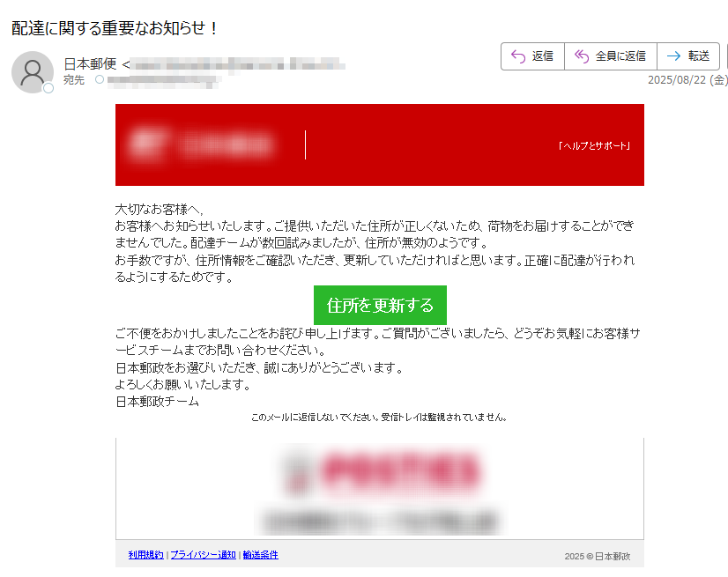Click the email subject 配達に関する重要なお知らせ
728x577 pixels.
(x=108, y=28)
